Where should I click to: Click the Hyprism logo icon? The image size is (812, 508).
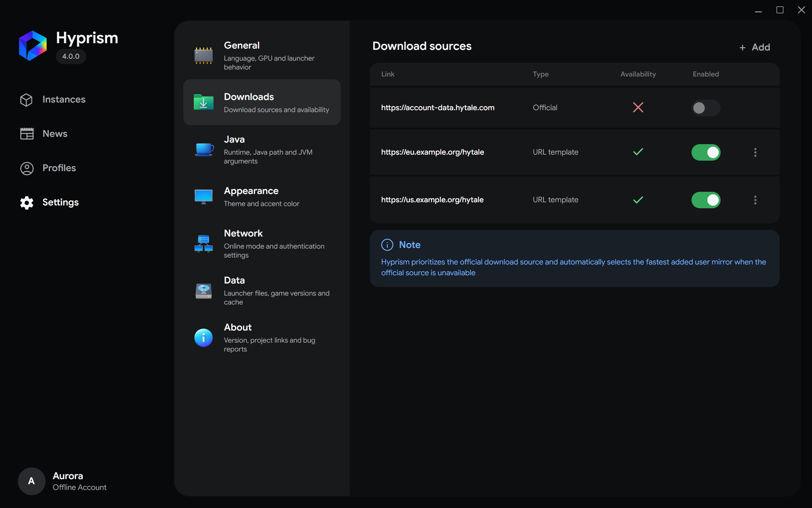coord(33,46)
